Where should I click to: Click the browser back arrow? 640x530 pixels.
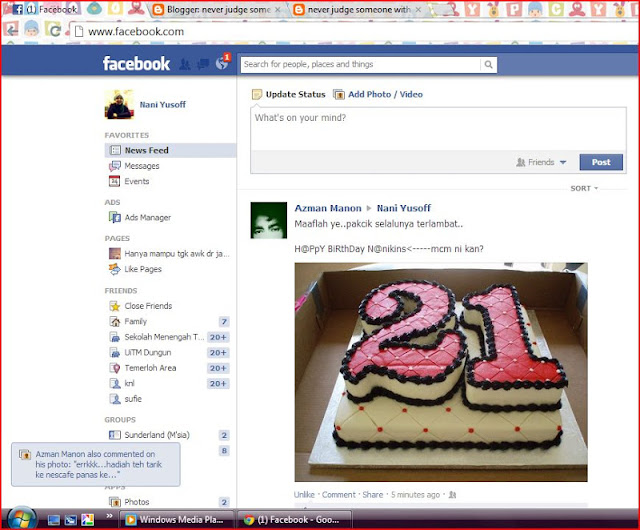click(x=12, y=29)
